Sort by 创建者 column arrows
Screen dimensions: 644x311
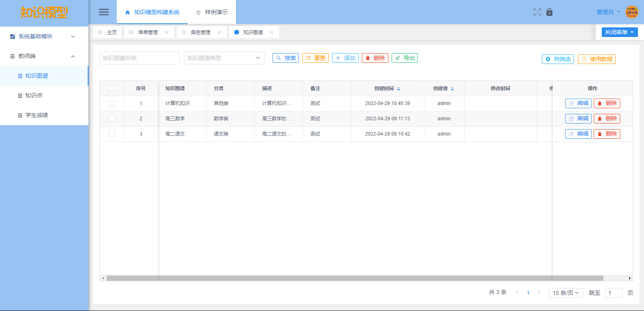click(x=452, y=89)
